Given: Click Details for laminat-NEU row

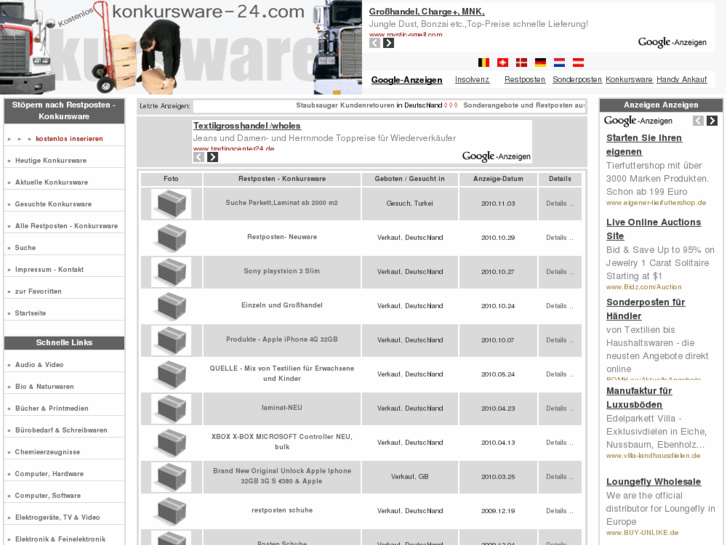Looking at the screenshot, I should coord(560,408).
